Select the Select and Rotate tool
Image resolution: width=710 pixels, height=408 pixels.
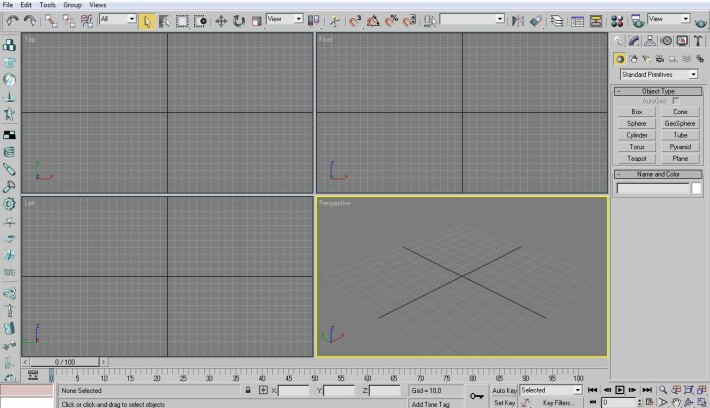click(x=239, y=21)
